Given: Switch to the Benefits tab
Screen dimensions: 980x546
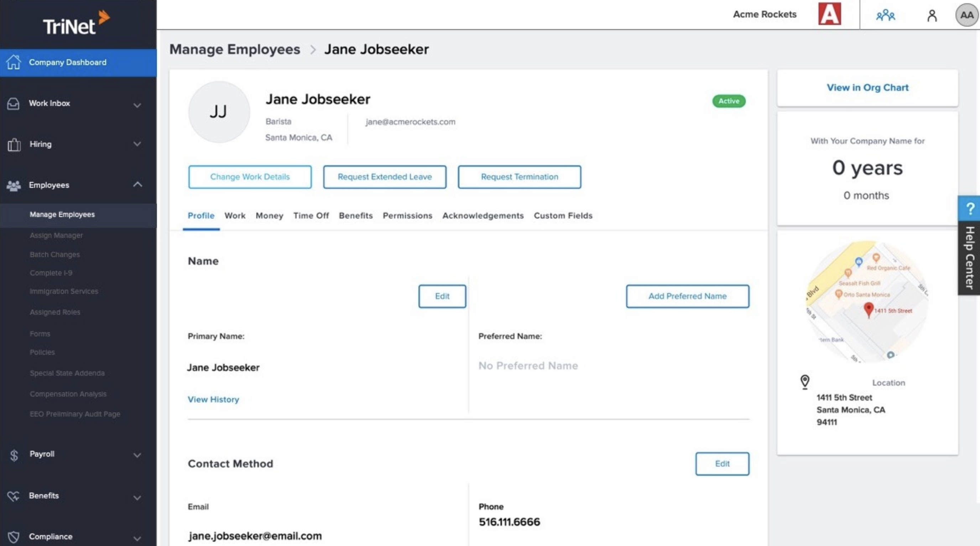Looking at the screenshot, I should pos(355,215).
